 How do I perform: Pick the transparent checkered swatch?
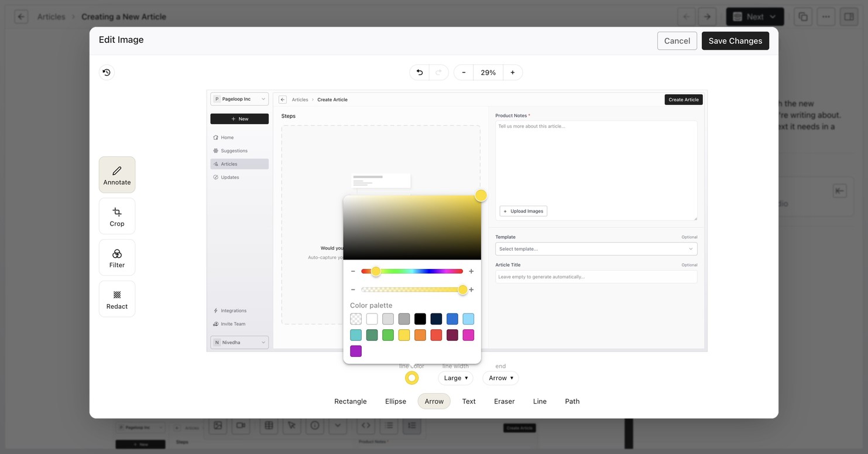356,319
